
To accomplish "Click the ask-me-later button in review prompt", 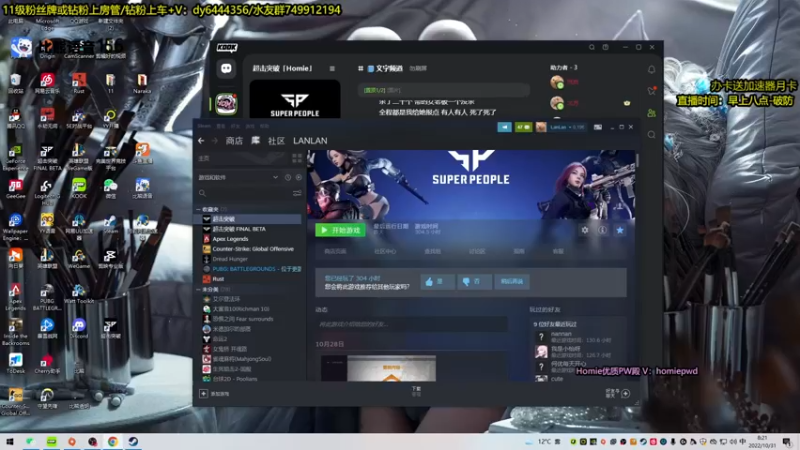I will 512,282.
